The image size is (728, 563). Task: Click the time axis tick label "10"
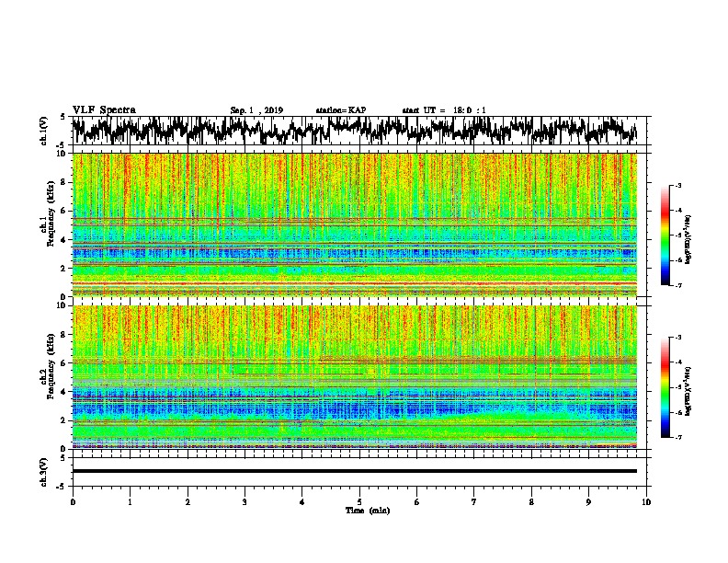coord(646,502)
